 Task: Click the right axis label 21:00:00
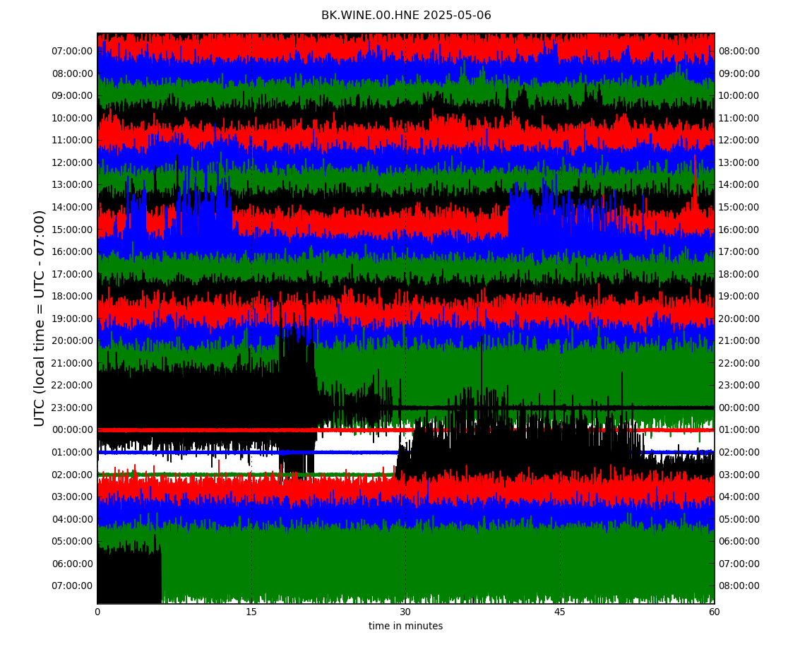(x=739, y=341)
